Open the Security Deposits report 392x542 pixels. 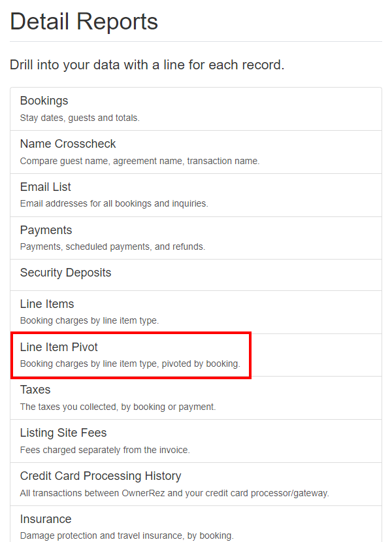pyautogui.click(x=66, y=273)
